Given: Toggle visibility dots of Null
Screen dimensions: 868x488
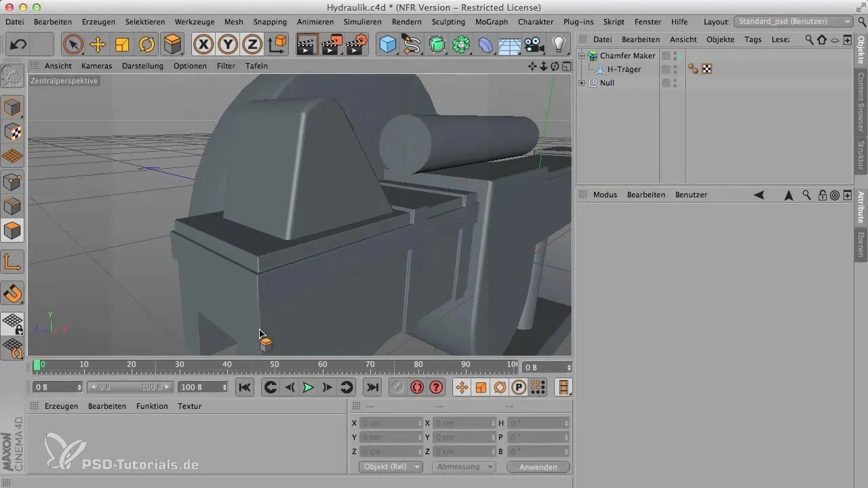Looking at the screenshot, I should pyautogui.click(x=675, y=83).
